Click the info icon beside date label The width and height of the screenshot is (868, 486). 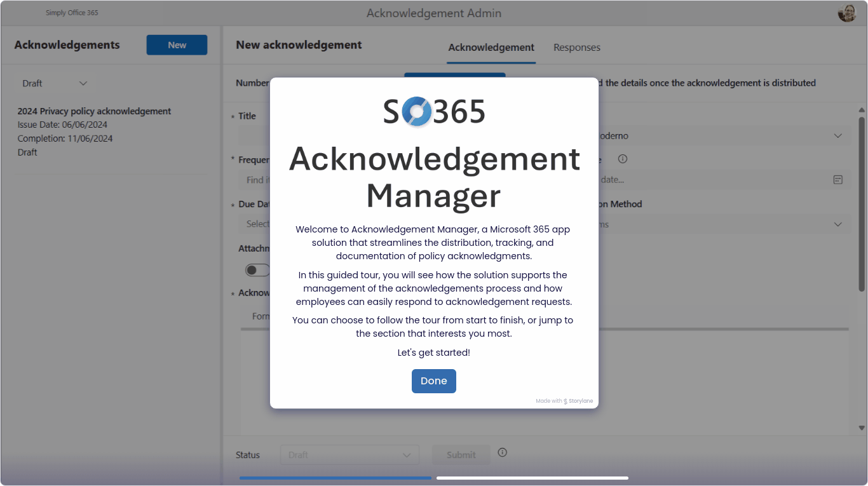623,159
